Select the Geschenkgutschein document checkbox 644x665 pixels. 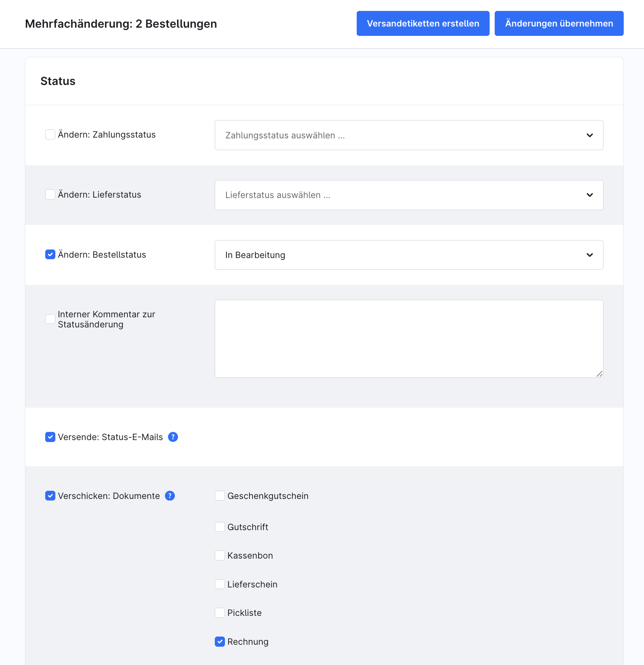coord(220,496)
